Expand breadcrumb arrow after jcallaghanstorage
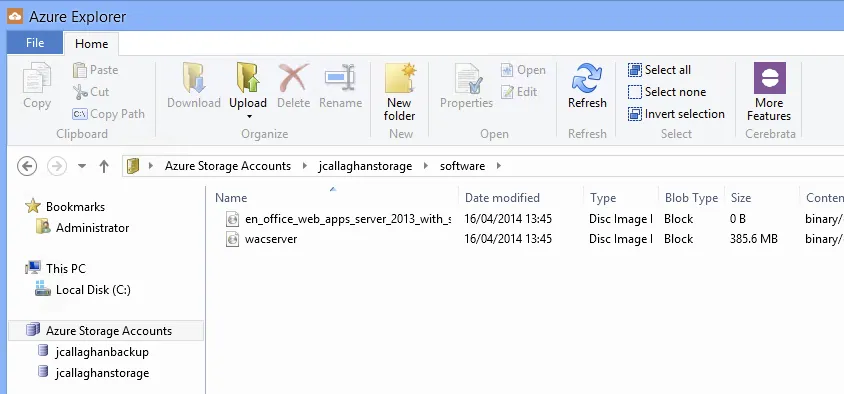 426,166
